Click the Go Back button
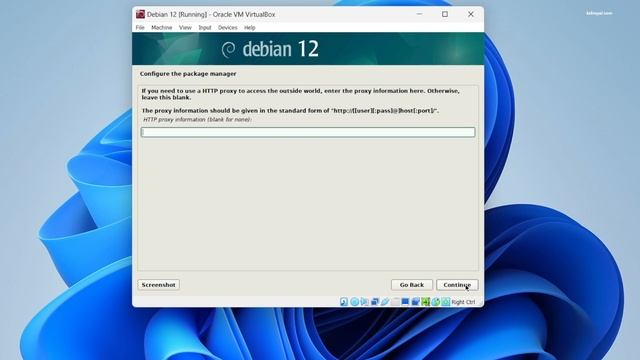 coord(412,284)
